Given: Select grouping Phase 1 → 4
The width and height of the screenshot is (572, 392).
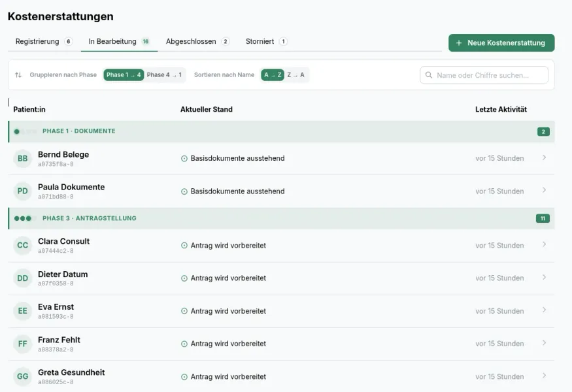Looking at the screenshot, I should 124,74.
